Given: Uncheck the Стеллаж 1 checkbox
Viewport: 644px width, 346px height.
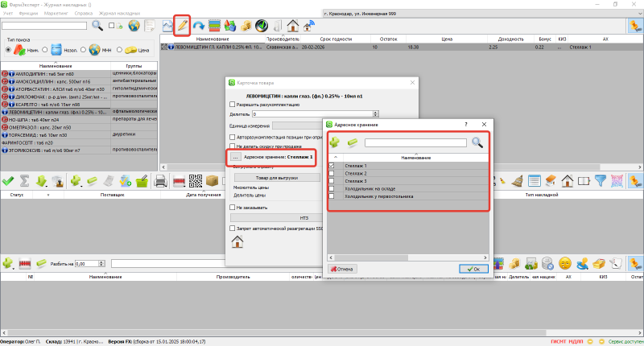Looking at the screenshot, I should 332,165.
